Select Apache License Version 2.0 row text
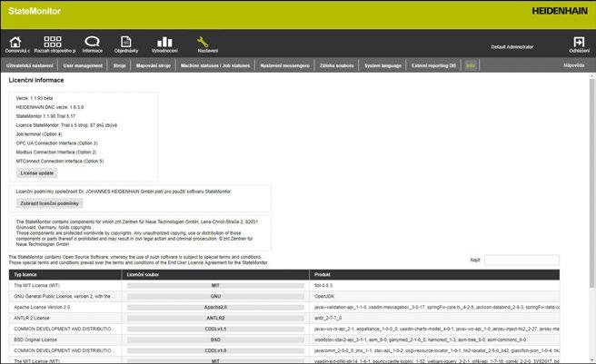The image size is (596, 364). coord(42,307)
